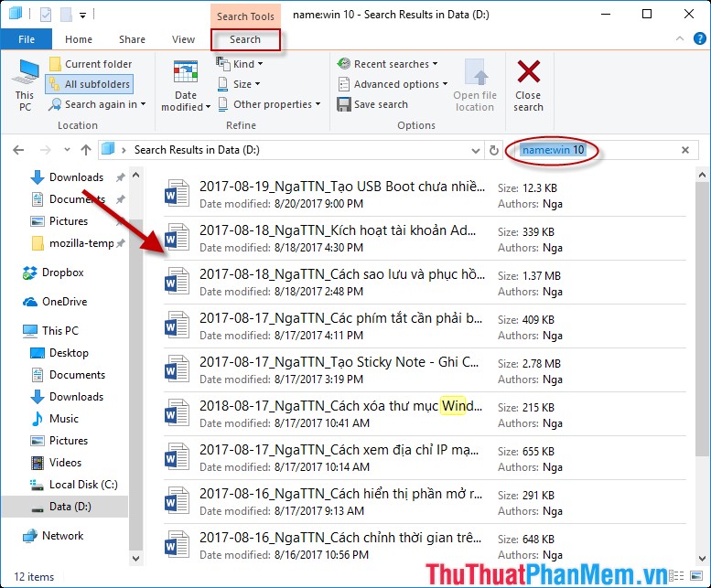Open Date modified filter dropdown
Viewport: 711px width, 588px height.
click(x=186, y=85)
